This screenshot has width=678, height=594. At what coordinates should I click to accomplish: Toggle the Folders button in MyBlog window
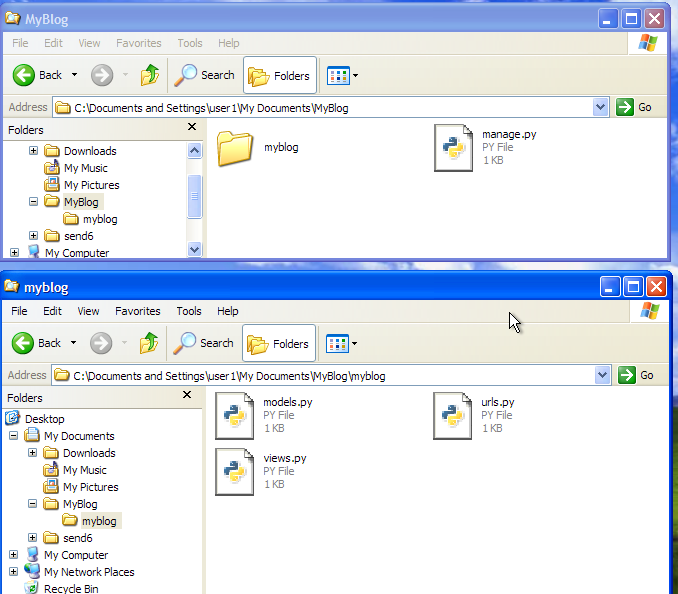pos(280,75)
